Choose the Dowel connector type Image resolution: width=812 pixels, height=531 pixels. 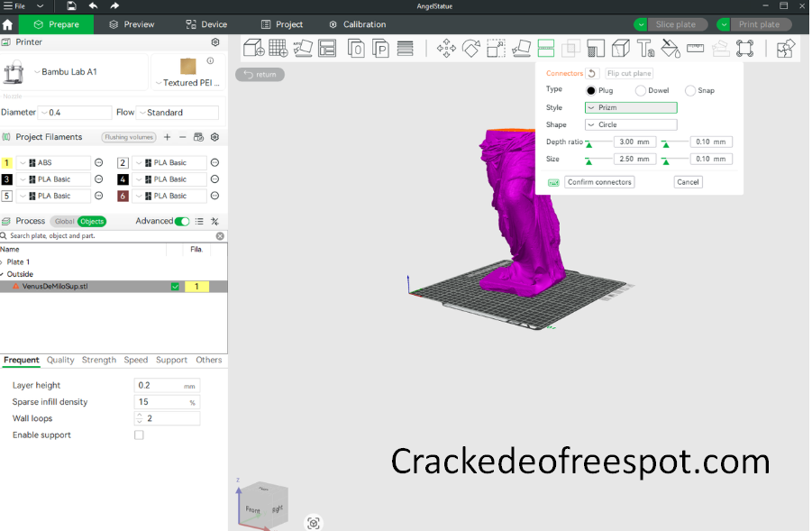coord(641,91)
